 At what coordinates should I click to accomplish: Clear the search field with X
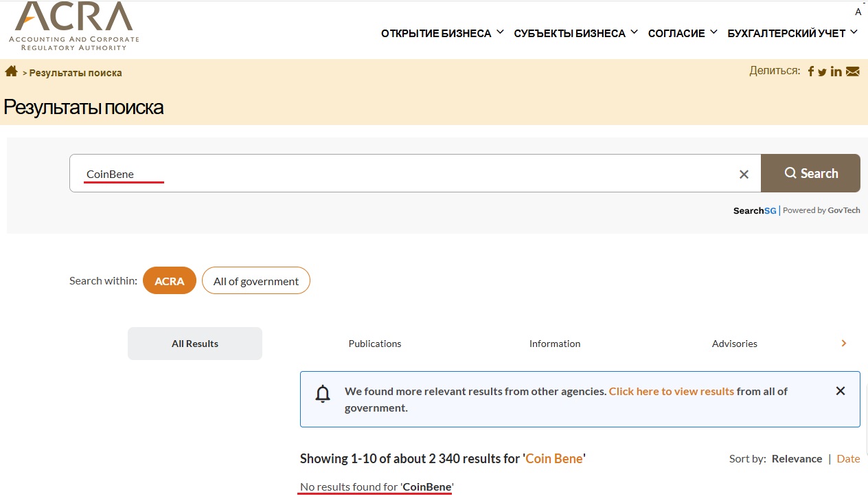744,174
